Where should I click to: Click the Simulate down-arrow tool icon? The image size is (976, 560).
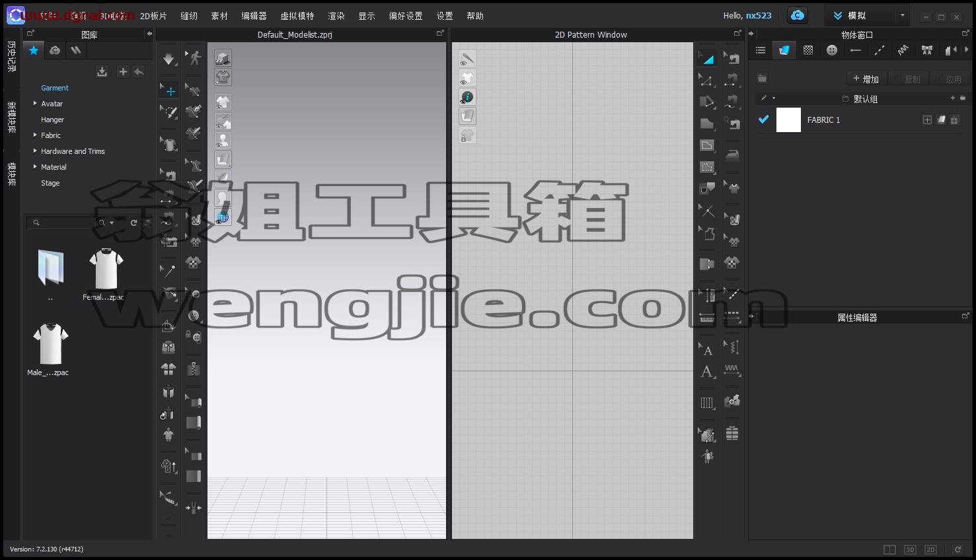[x=169, y=59]
